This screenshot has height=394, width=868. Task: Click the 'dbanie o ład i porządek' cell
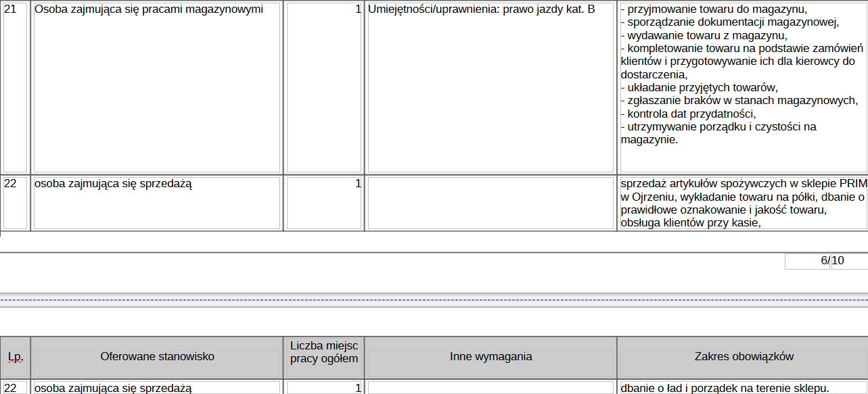(725, 389)
